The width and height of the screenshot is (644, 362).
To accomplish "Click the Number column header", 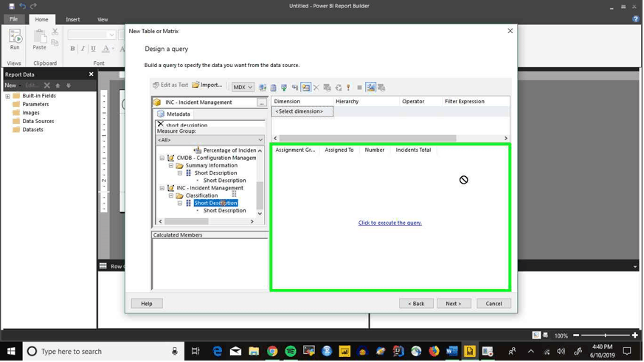I will coord(375,150).
